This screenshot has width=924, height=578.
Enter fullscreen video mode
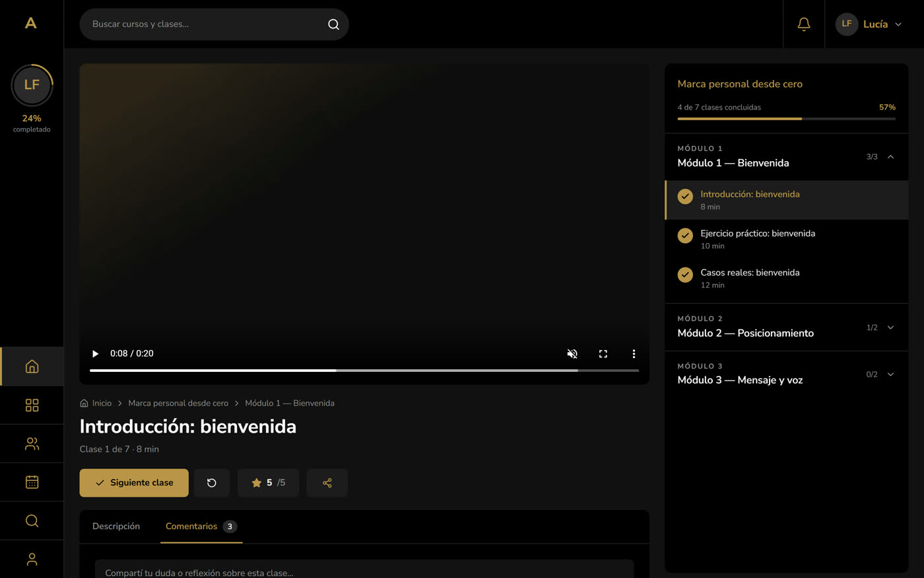click(603, 353)
